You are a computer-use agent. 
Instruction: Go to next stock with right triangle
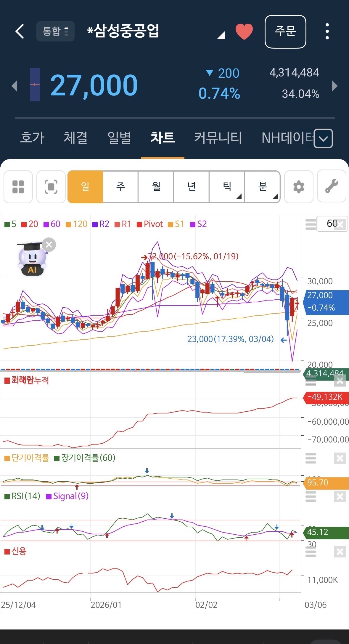click(335, 86)
